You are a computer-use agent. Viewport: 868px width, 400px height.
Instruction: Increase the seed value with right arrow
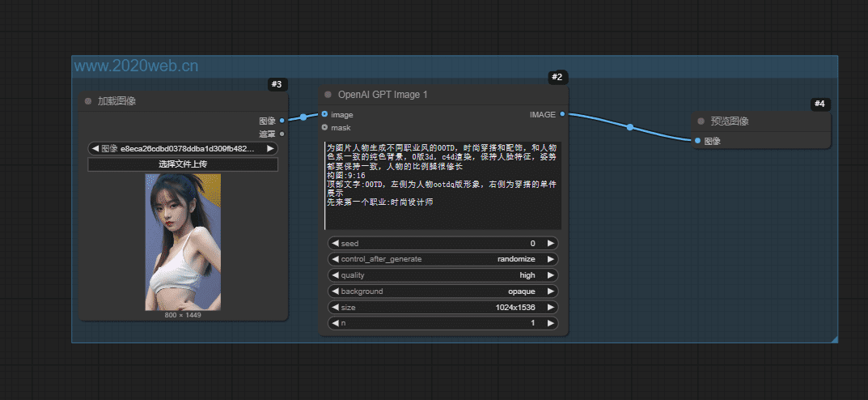tap(551, 243)
